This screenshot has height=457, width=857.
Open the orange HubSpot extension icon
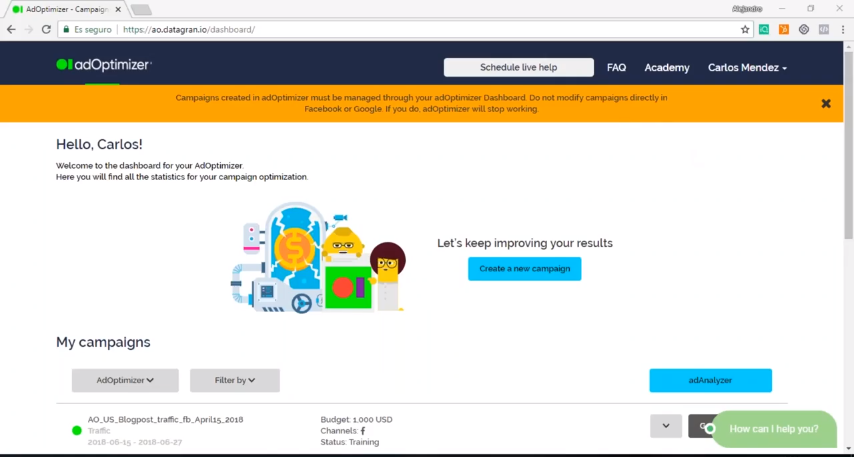pos(784,30)
